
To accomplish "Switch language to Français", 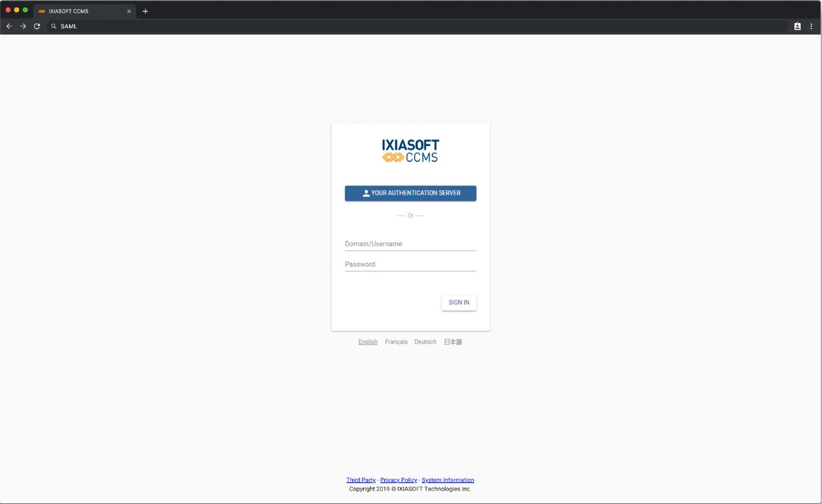I will click(396, 342).
